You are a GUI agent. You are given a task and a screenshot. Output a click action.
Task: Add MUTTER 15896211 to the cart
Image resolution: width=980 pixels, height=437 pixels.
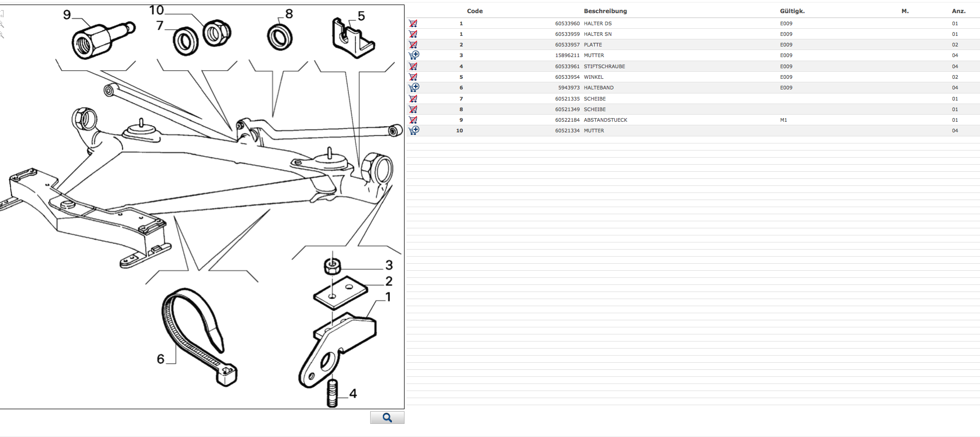(414, 55)
